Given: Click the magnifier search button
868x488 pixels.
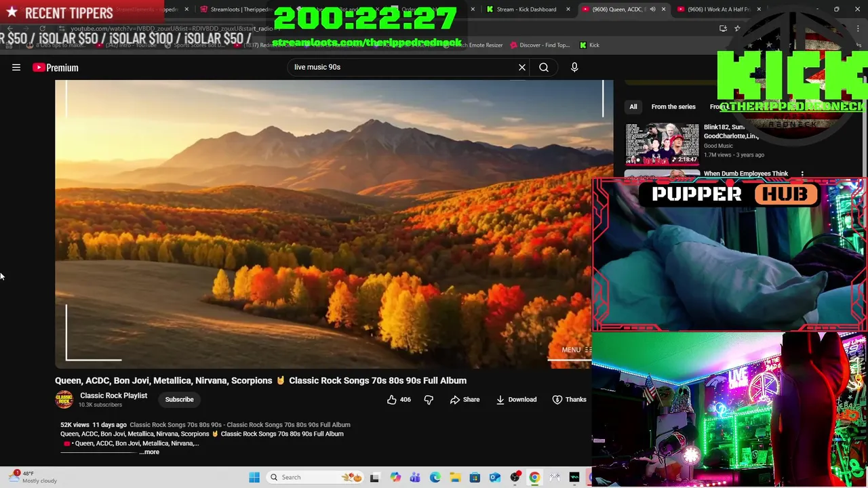Looking at the screenshot, I should 544,67.
